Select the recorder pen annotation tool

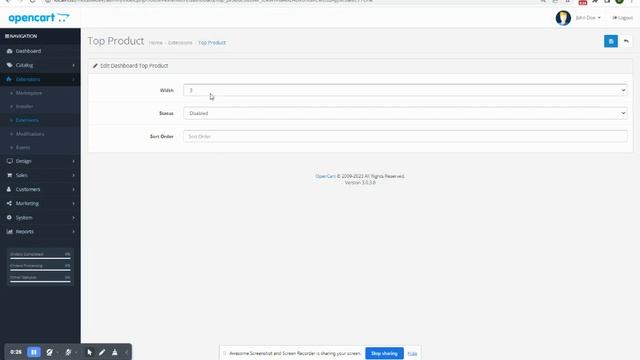coord(102,352)
